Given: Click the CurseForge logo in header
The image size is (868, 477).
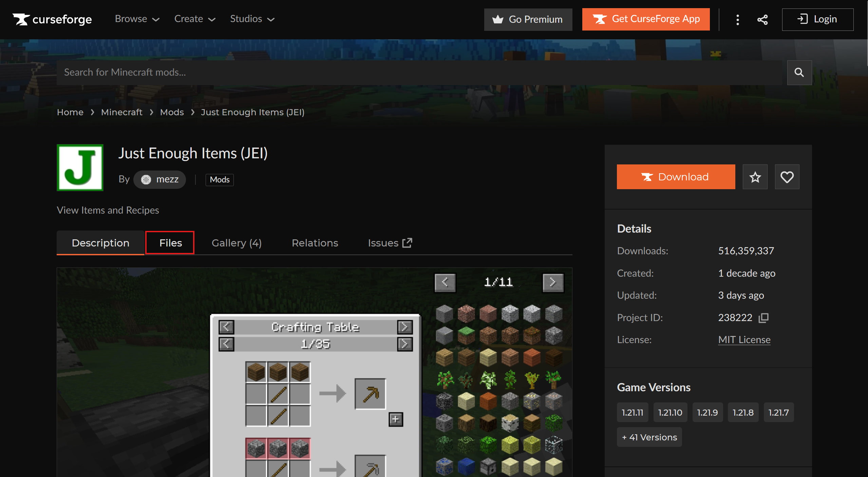Looking at the screenshot, I should (52, 19).
